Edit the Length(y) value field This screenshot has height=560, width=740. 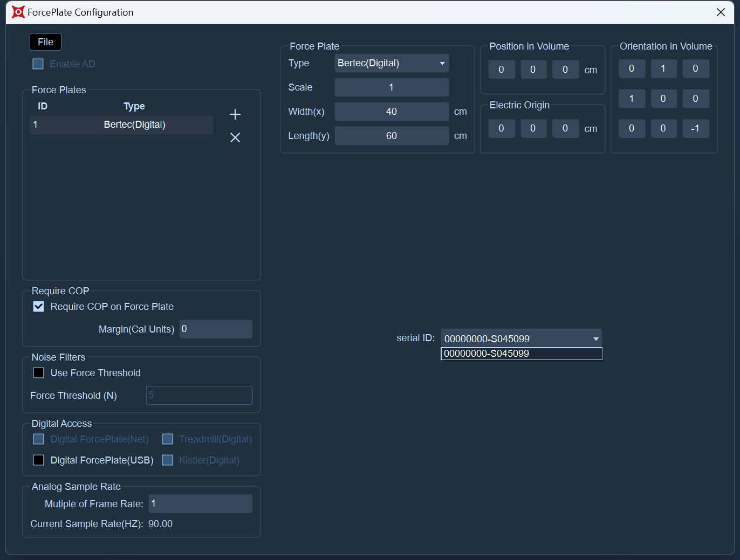pos(392,136)
